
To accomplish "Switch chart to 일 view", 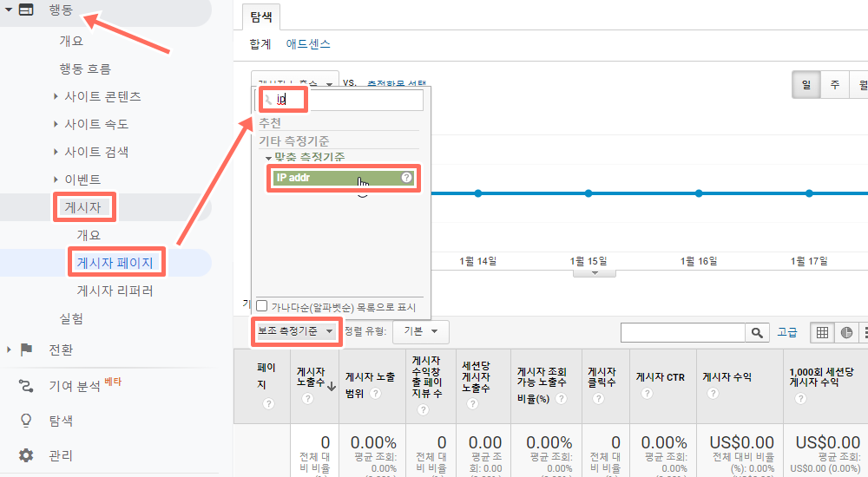I will click(x=806, y=85).
